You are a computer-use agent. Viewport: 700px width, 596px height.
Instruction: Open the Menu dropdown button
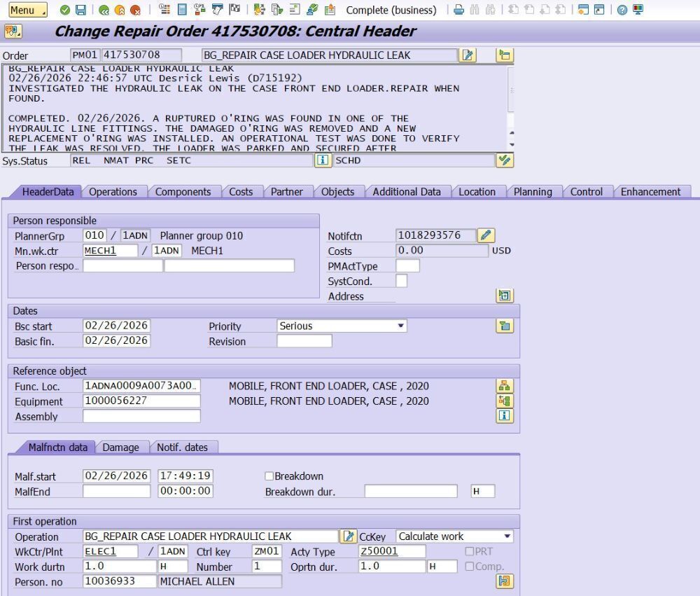pos(28,10)
